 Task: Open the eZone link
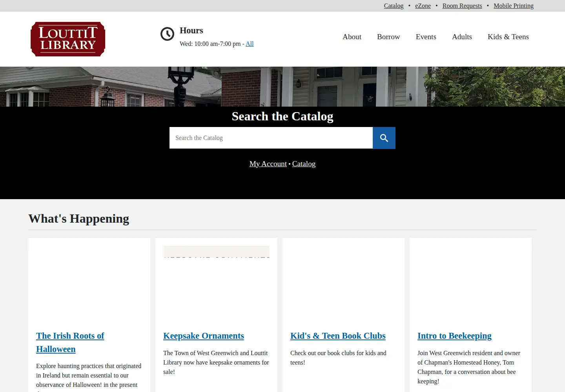[x=423, y=6]
